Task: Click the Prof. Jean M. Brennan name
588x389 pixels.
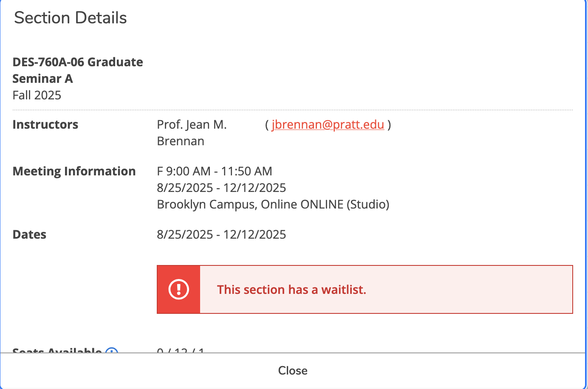Action: pos(192,132)
